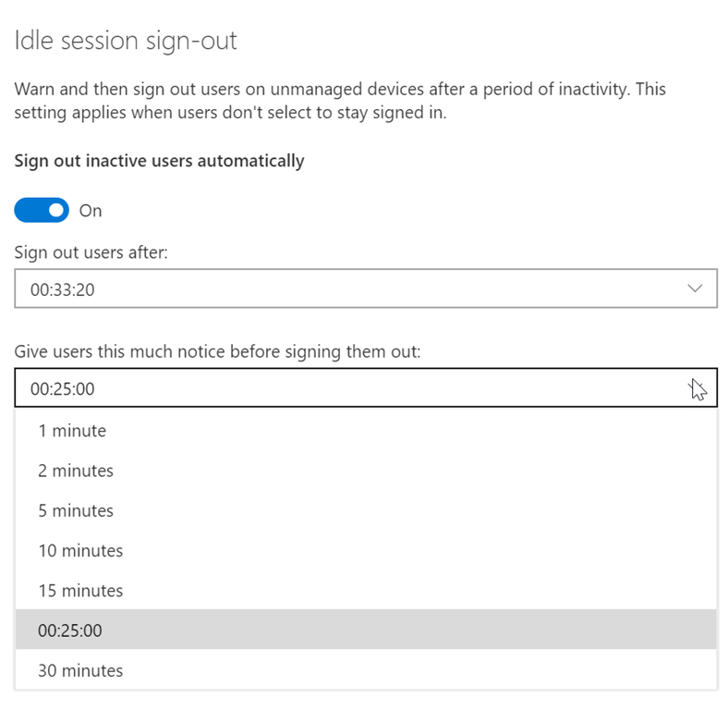
Task: Click the "Sign out inactive users automatically" label
Action: (159, 161)
